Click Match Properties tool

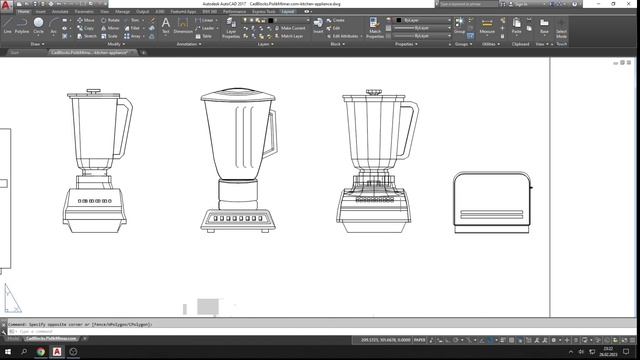click(375, 28)
